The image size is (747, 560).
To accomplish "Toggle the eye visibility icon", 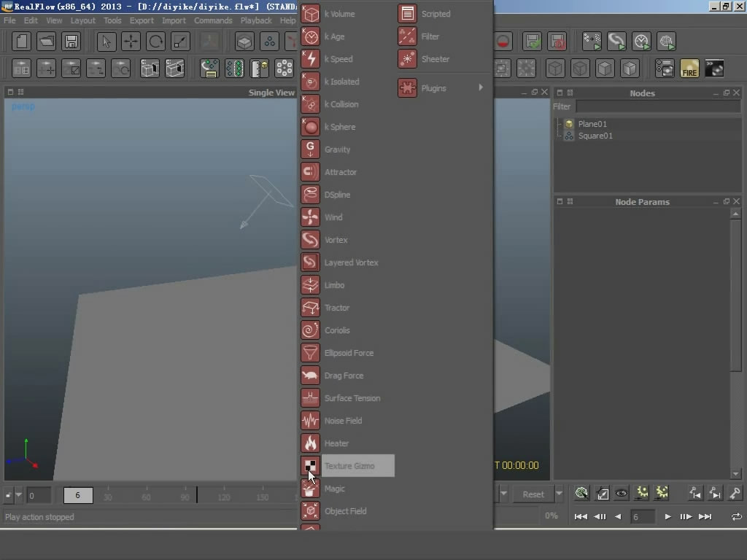I will pos(622,494).
